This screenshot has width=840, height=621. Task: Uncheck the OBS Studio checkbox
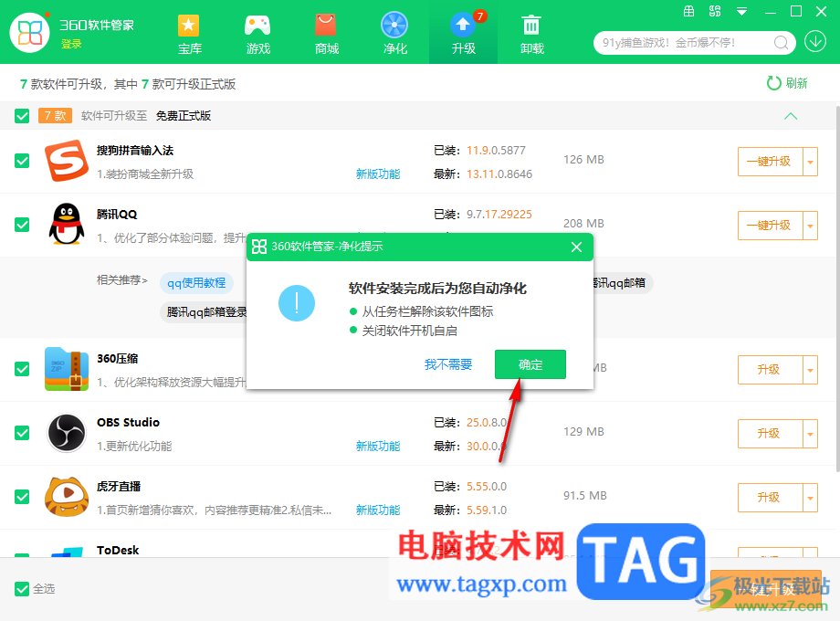(x=22, y=432)
